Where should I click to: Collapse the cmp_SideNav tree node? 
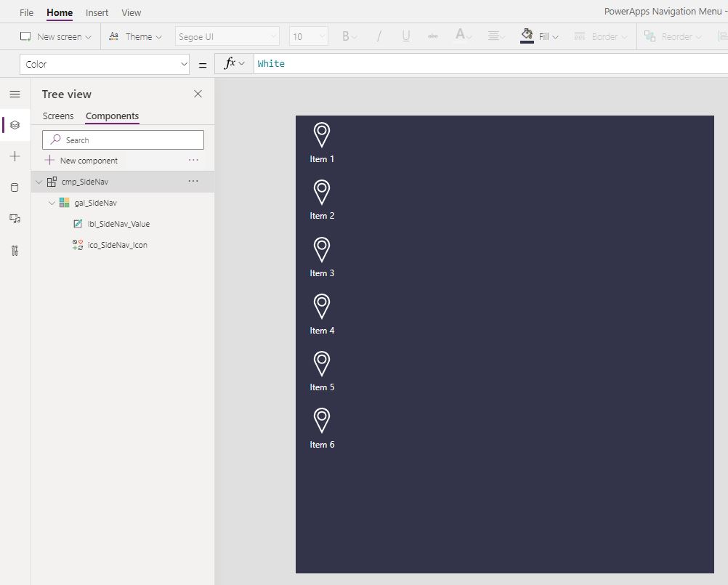click(x=39, y=182)
